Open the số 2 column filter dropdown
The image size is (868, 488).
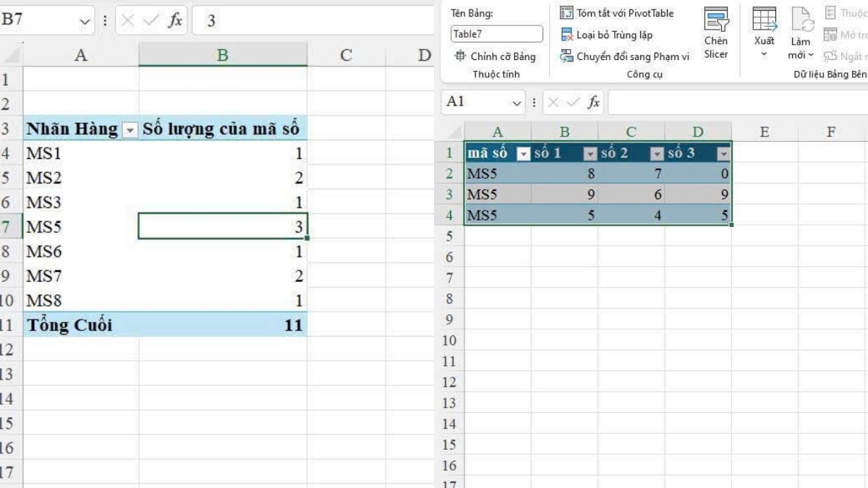click(x=657, y=154)
